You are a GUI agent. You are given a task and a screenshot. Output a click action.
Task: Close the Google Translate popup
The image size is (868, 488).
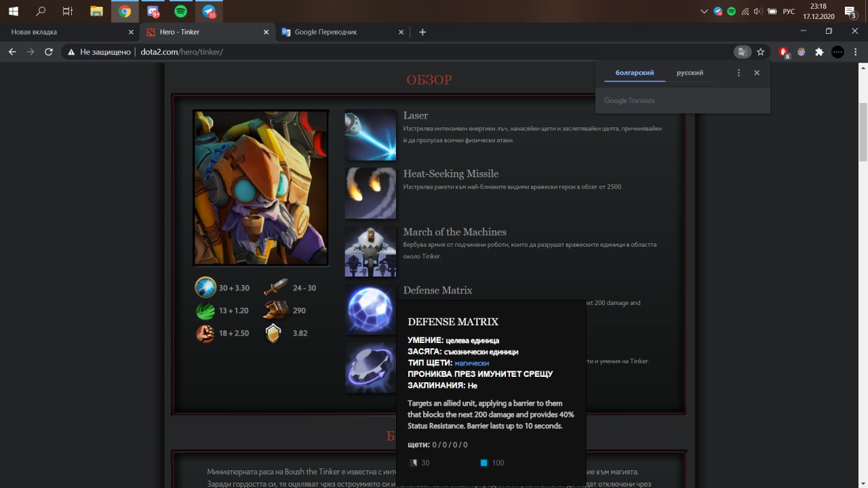tap(757, 73)
